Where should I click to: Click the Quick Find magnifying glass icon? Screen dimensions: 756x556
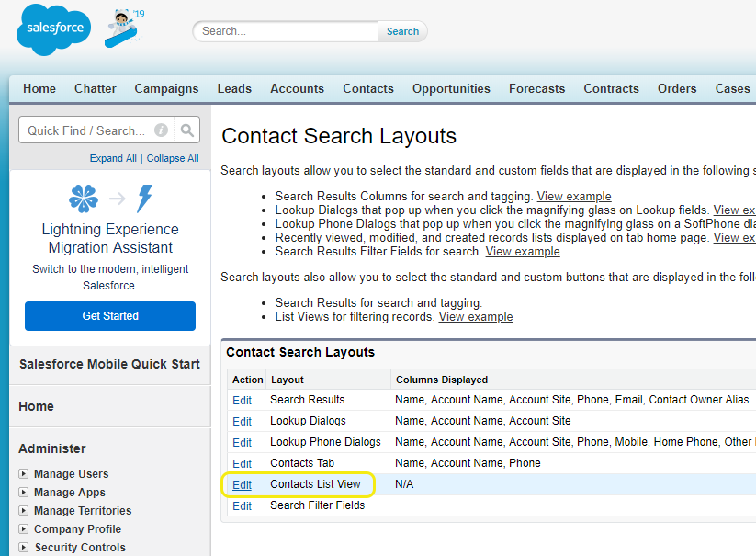click(x=186, y=130)
